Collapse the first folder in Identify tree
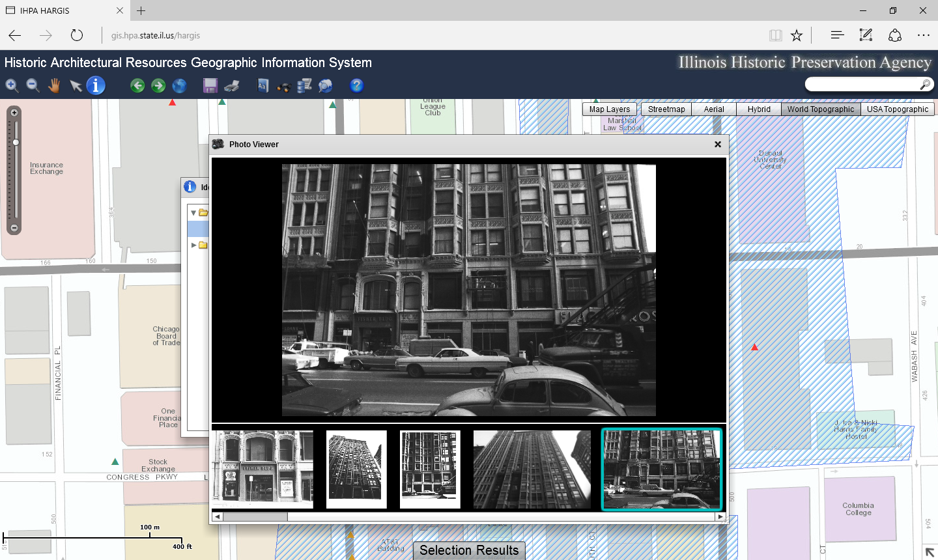The height and width of the screenshot is (560, 938). 193,212
